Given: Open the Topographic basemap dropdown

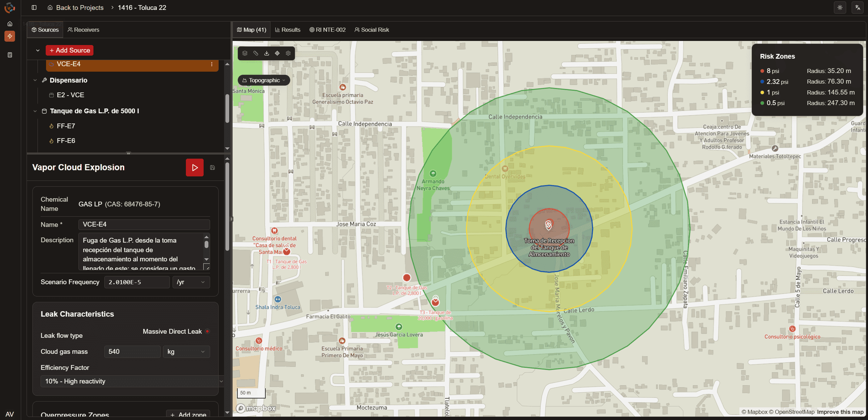Looking at the screenshot, I should pos(264,80).
